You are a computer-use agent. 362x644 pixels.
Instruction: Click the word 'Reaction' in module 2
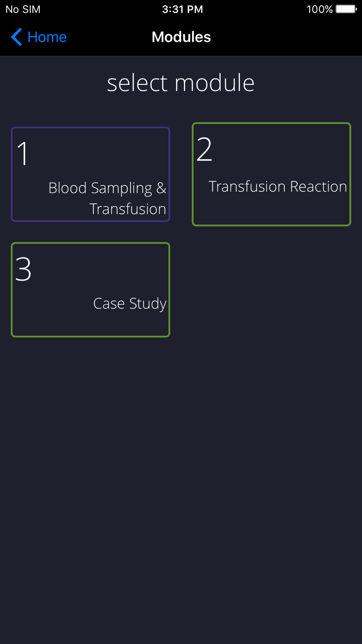coord(318,187)
